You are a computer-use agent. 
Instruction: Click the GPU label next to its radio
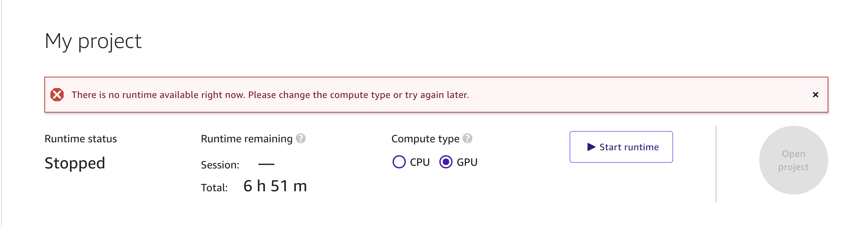point(467,162)
